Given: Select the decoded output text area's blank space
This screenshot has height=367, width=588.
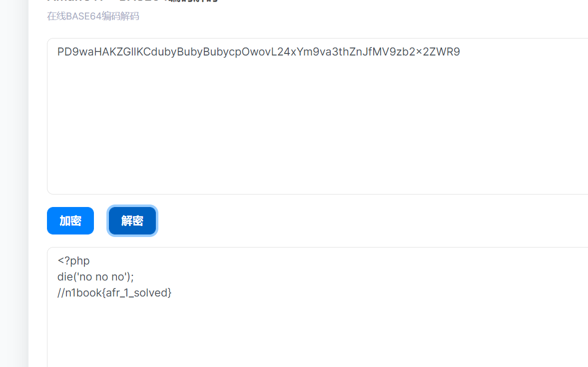Looking at the screenshot, I should 317,334.
